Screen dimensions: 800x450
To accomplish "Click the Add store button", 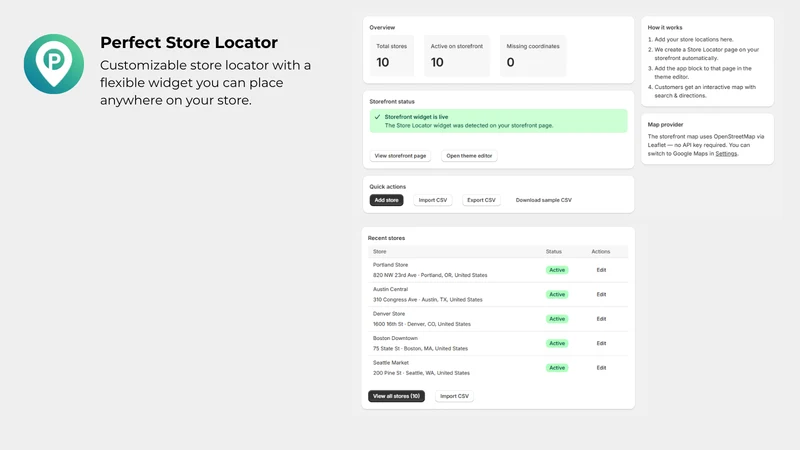I will pyautogui.click(x=386, y=200).
